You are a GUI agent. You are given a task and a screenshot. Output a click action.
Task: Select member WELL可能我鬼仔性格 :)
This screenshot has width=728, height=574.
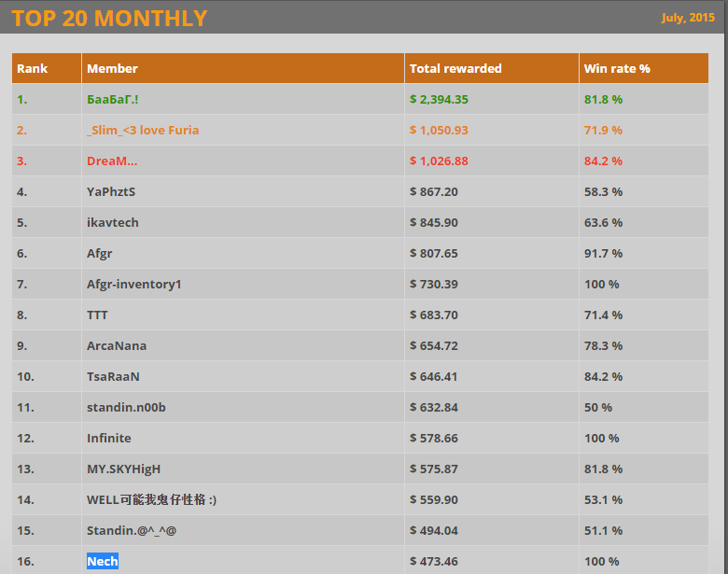click(151, 499)
